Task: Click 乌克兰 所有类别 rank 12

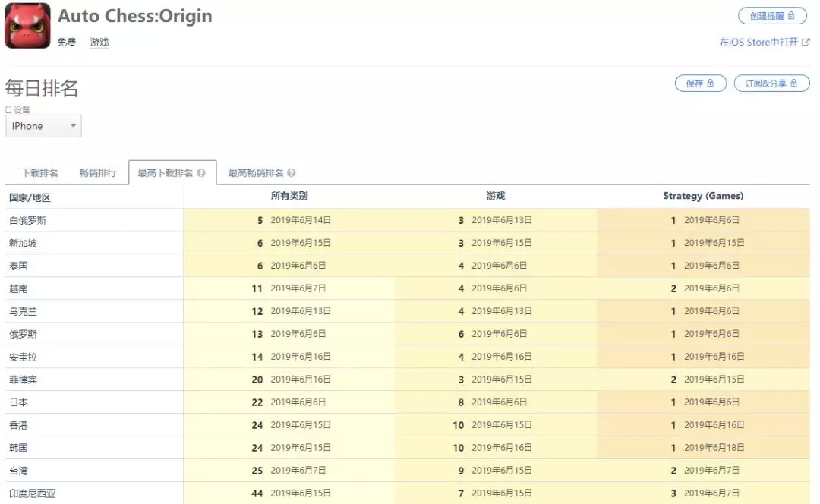Action: pyautogui.click(x=257, y=312)
